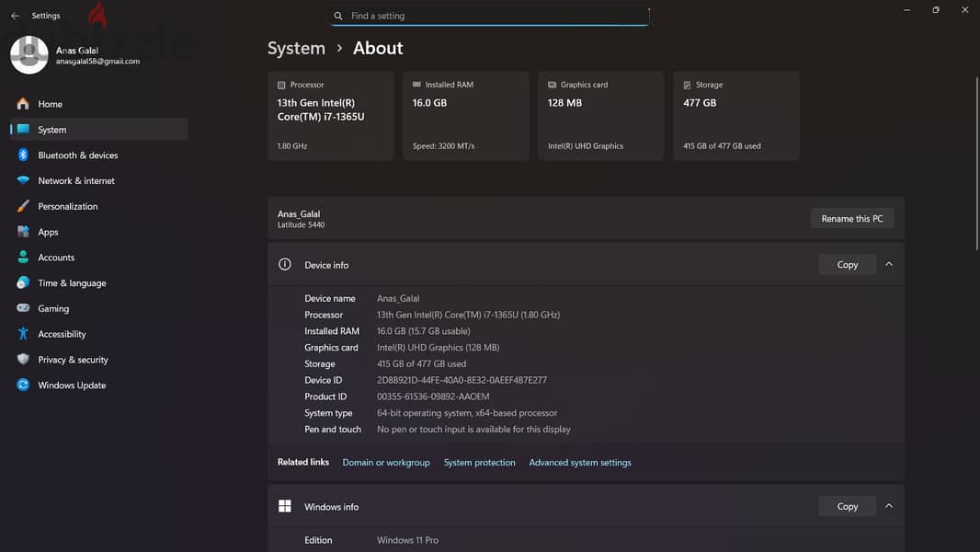Copy the Windows info details
The width and height of the screenshot is (980, 552).
pos(848,506)
